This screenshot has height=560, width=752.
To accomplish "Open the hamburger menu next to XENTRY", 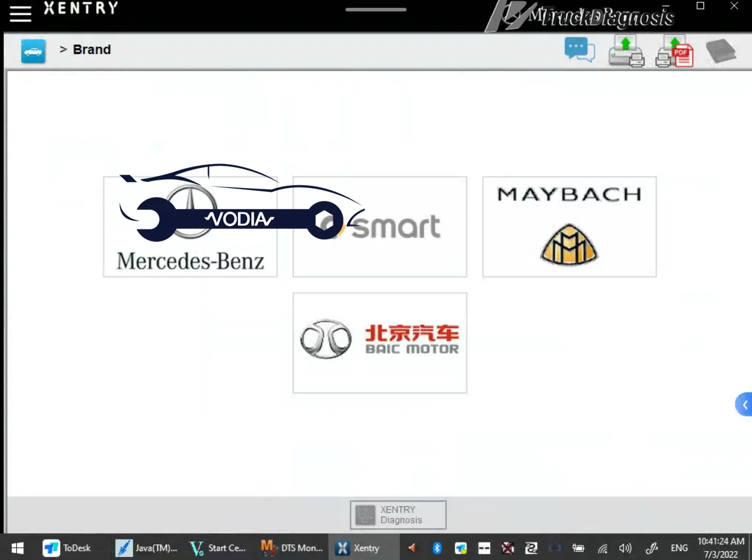I will (x=20, y=14).
